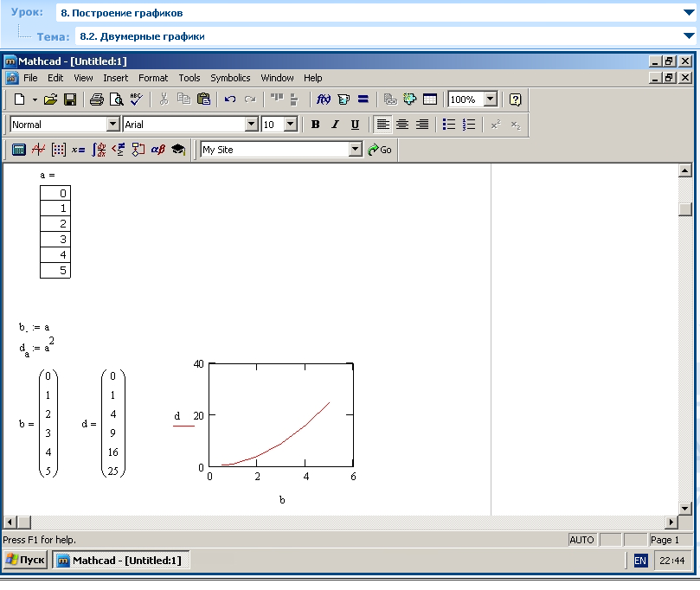Open the Symbolic keyword graduation cap palette
Viewport: 700px width, 590px height.
pos(178,150)
